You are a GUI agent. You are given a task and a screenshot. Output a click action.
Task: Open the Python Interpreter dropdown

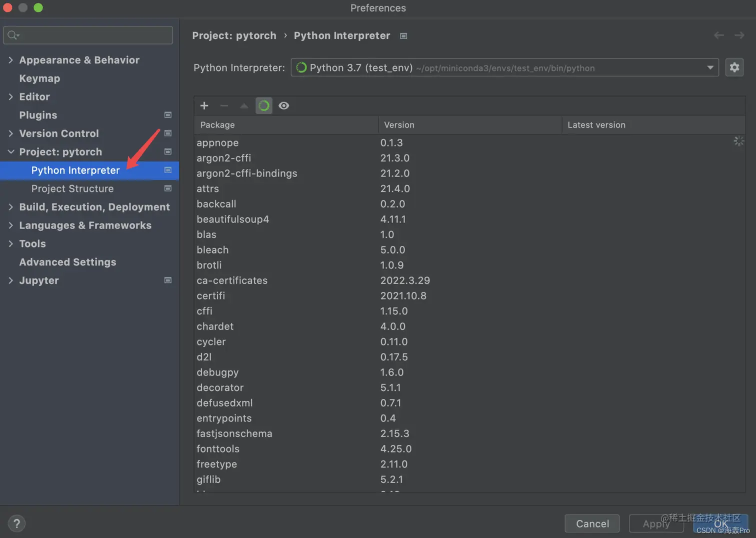point(504,67)
